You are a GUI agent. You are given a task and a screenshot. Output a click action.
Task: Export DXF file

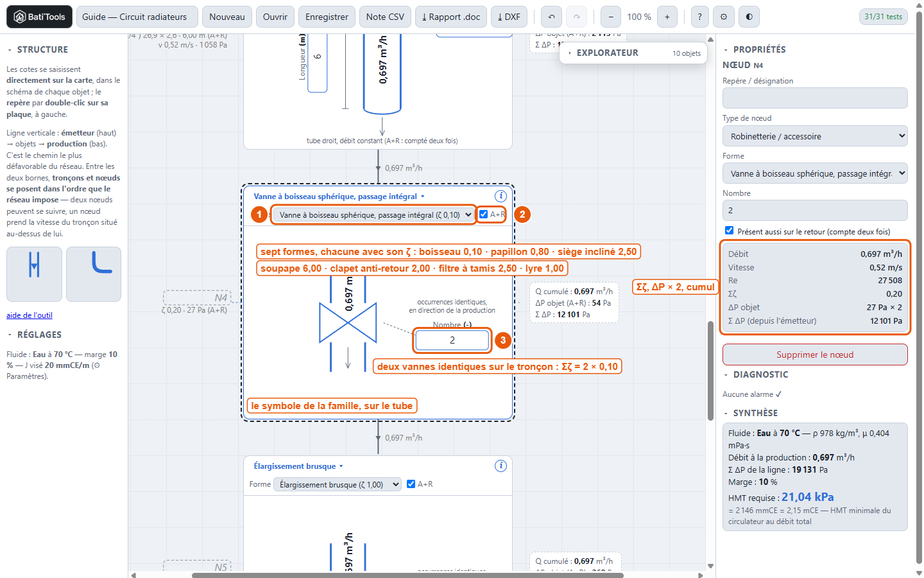(509, 17)
